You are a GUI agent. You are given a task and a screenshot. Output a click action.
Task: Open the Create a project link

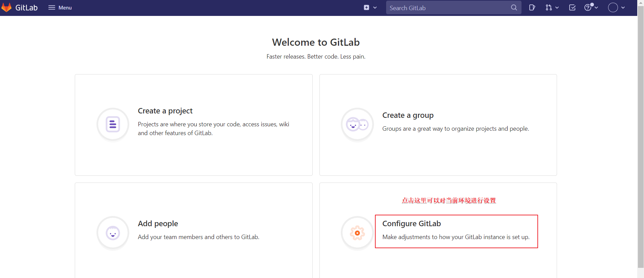pyautogui.click(x=165, y=111)
